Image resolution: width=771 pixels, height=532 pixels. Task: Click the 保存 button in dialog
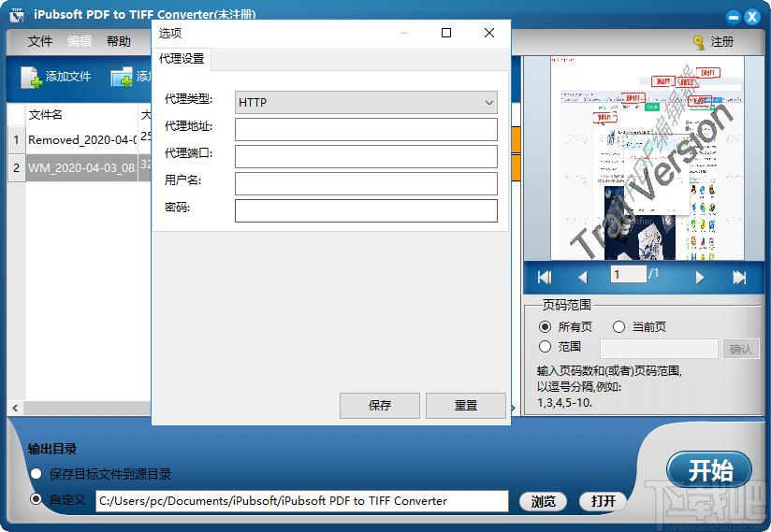[380, 405]
